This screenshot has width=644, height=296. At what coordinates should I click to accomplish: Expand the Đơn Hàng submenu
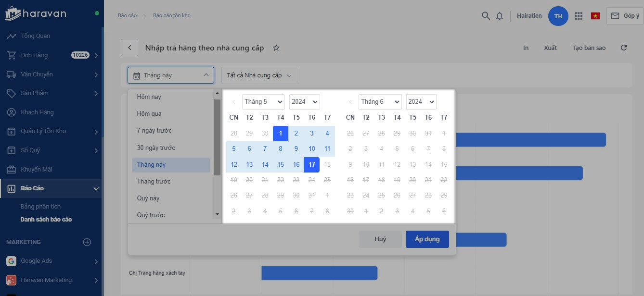tap(96, 56)
